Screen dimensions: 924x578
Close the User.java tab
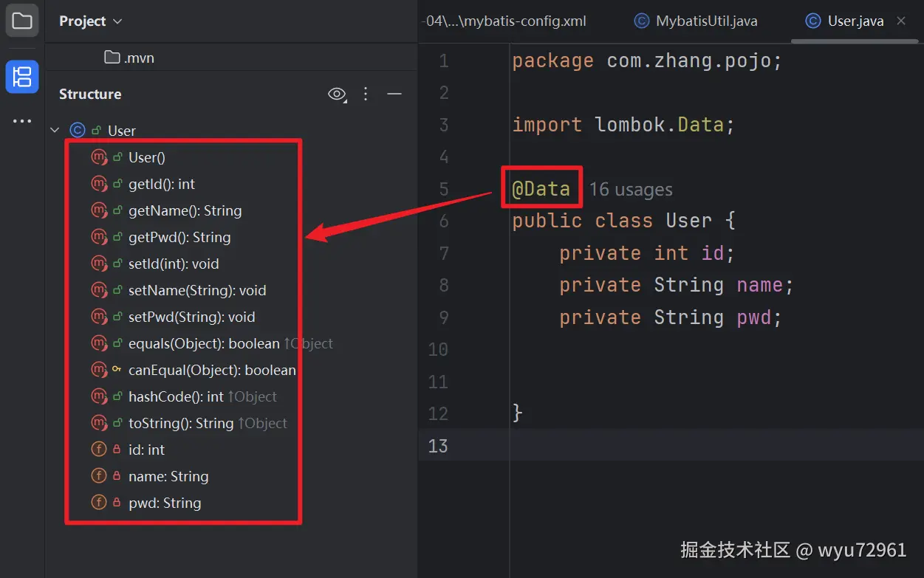click(x=901, y=21)
